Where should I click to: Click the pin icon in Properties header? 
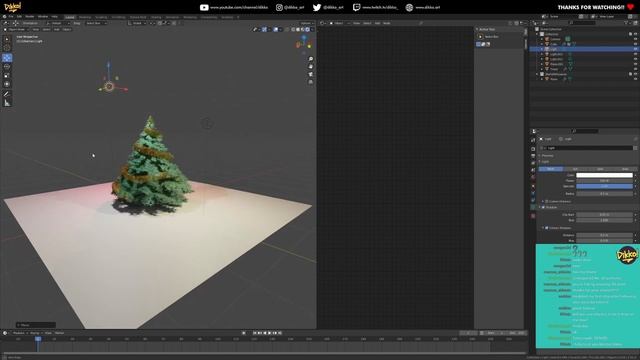pyautogui.click(x=636, y=139)
